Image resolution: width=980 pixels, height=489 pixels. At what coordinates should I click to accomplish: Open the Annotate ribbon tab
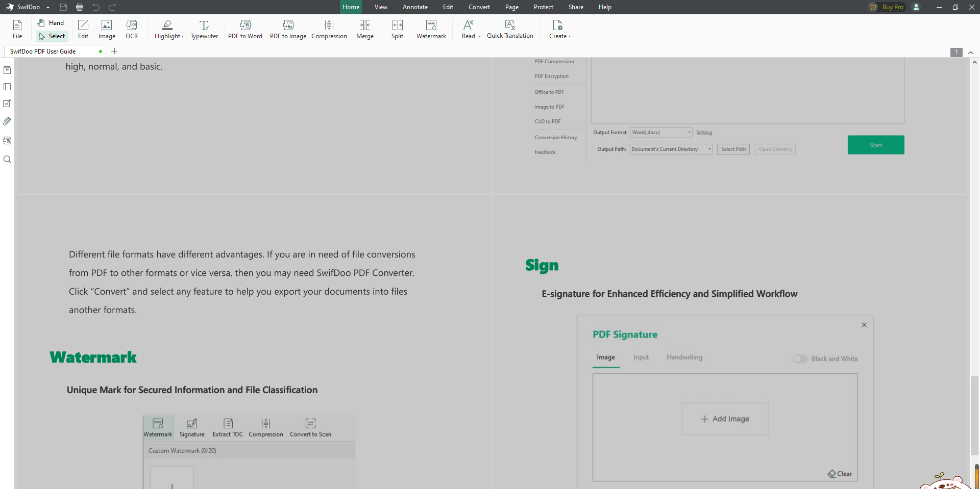click(x=415, y=7)
